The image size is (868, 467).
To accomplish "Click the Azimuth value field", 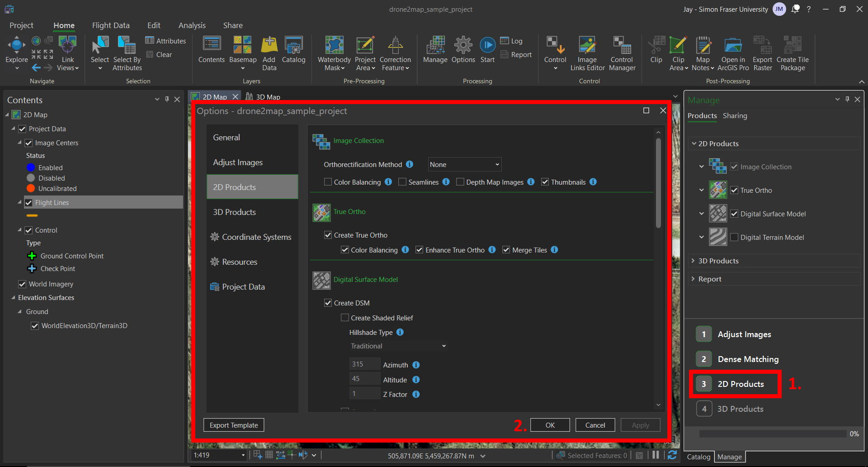I will point(364,364).
